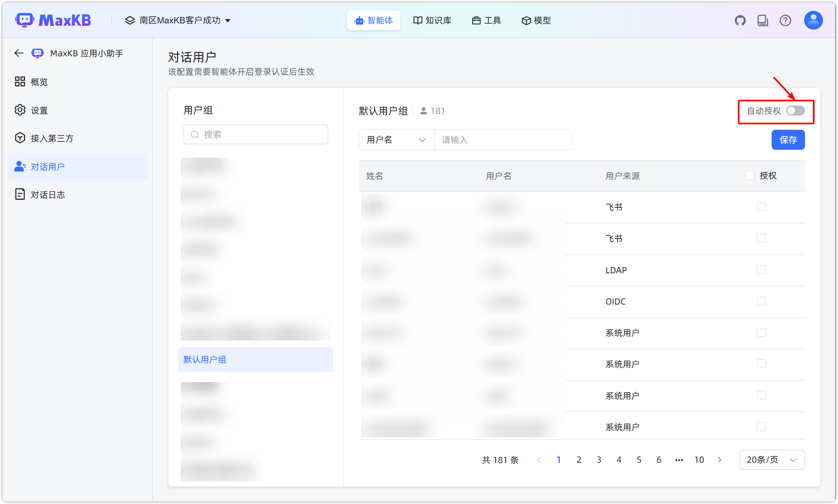Click the back arrow next to MaxKB 应用小助手

tap(18, 53)
